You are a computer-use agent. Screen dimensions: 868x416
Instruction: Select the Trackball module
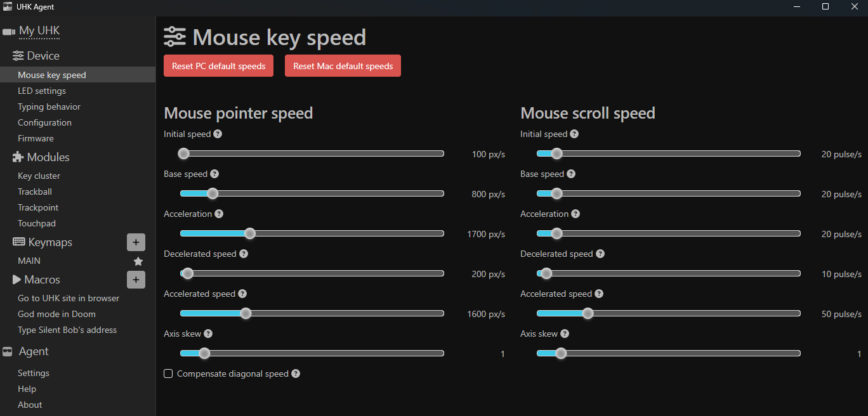click(35, 192)
